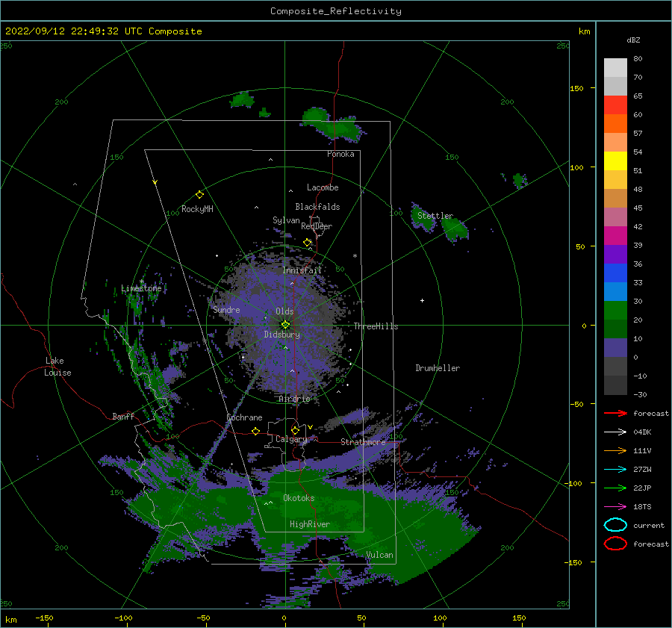
Task: Click the white plus marker west of Drumheller
Action: pyautogui.click(x=422, y=300)
